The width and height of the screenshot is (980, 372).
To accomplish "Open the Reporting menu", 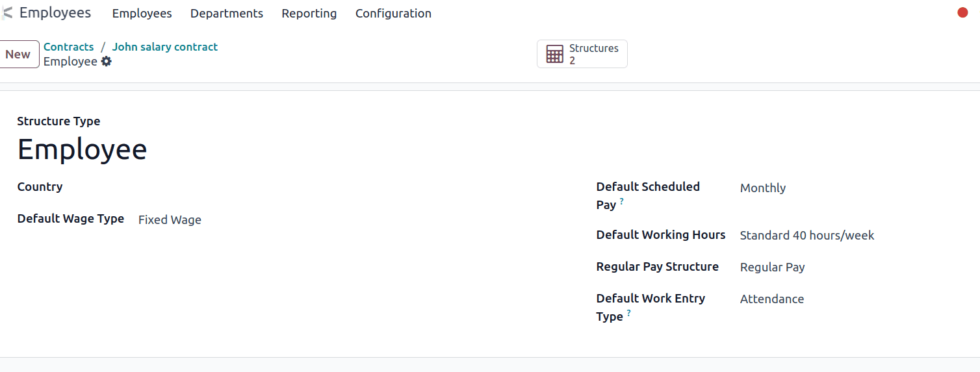I will pos(309,14).
